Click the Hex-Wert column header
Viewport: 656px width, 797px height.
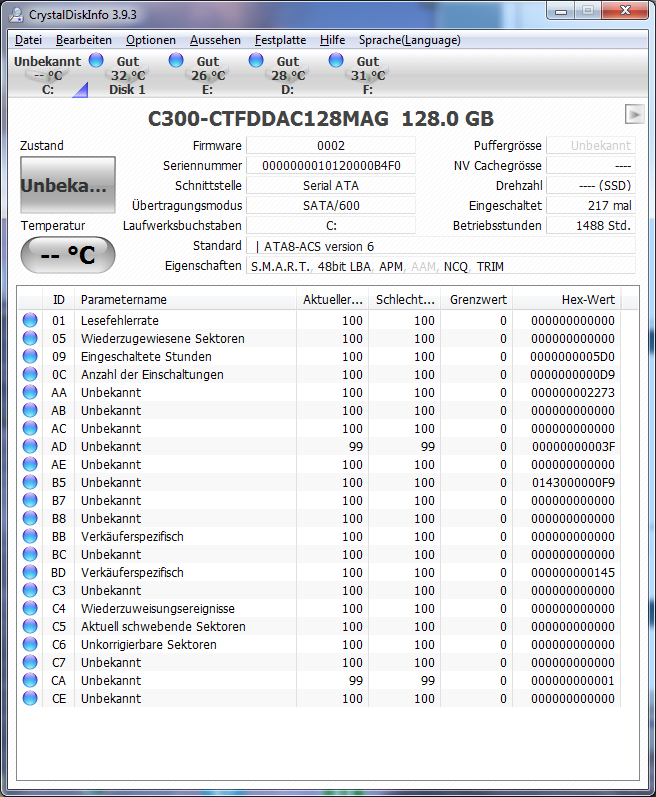click(567, 299)
